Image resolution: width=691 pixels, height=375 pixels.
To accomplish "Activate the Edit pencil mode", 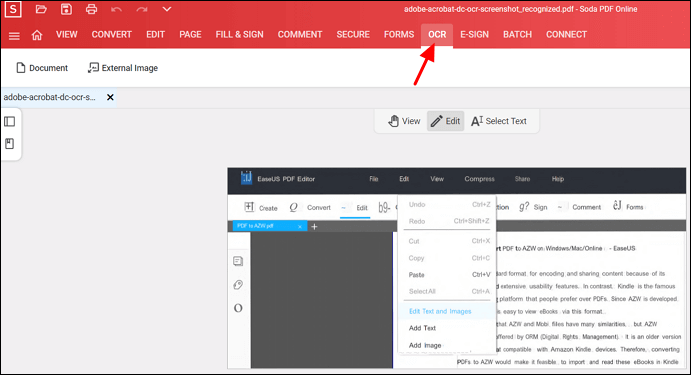I will (446, 121).
